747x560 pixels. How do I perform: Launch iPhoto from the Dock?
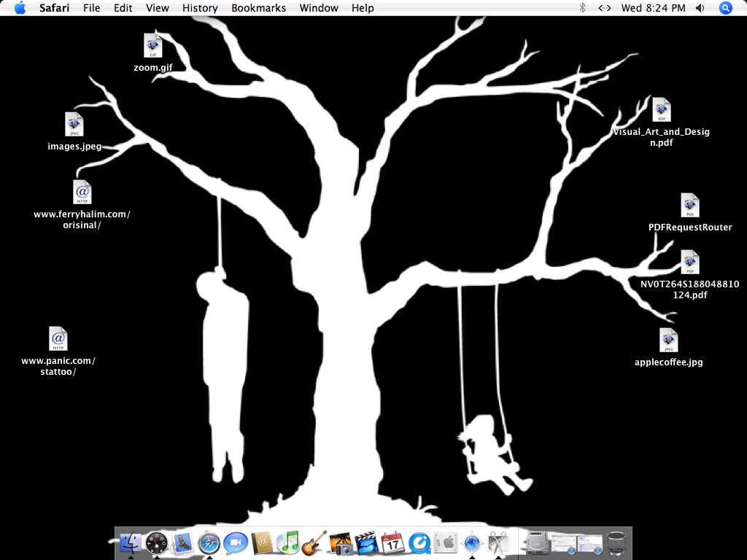click(x=341, y=543)
